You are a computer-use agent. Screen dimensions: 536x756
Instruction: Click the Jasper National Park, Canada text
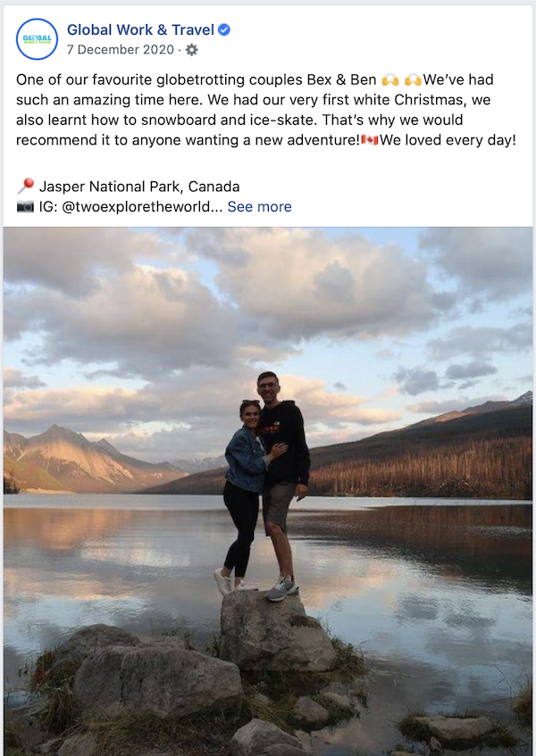[139, 187]
